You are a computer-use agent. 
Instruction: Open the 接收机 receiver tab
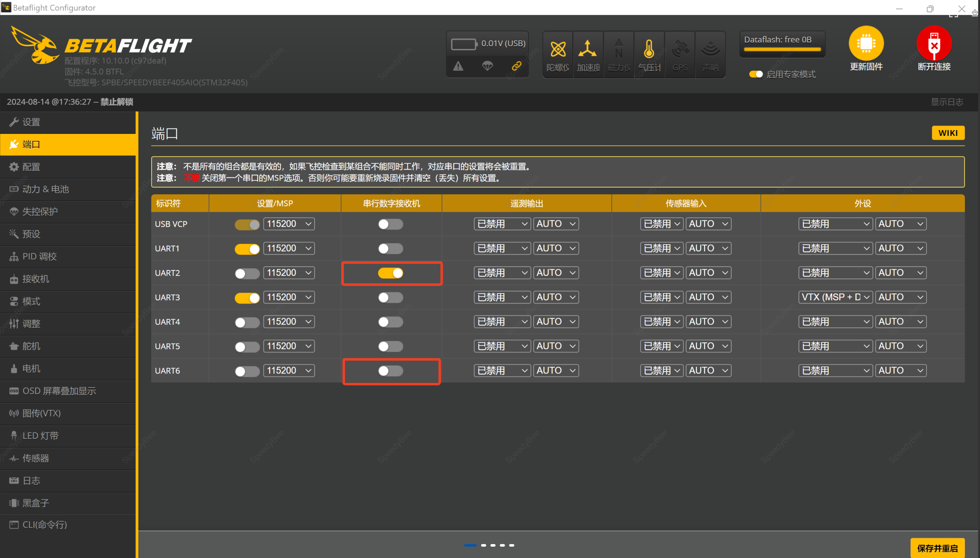click(68, 279)
